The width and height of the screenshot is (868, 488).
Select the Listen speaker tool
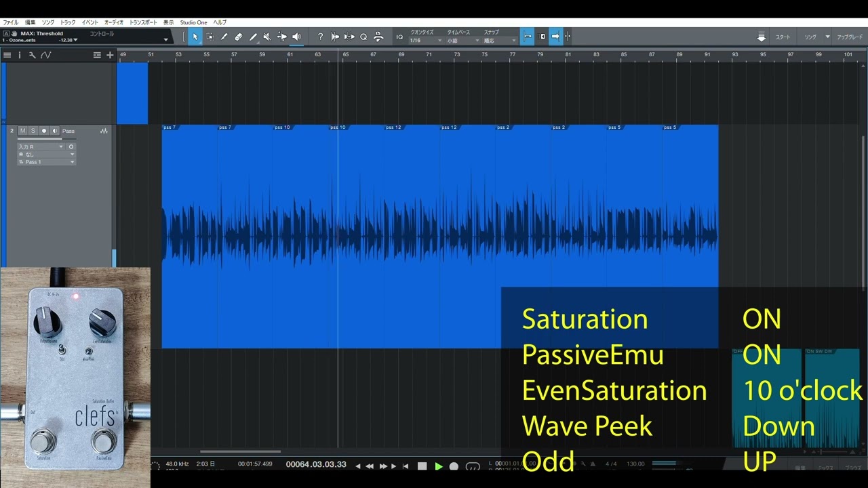(x=296, y=37)
